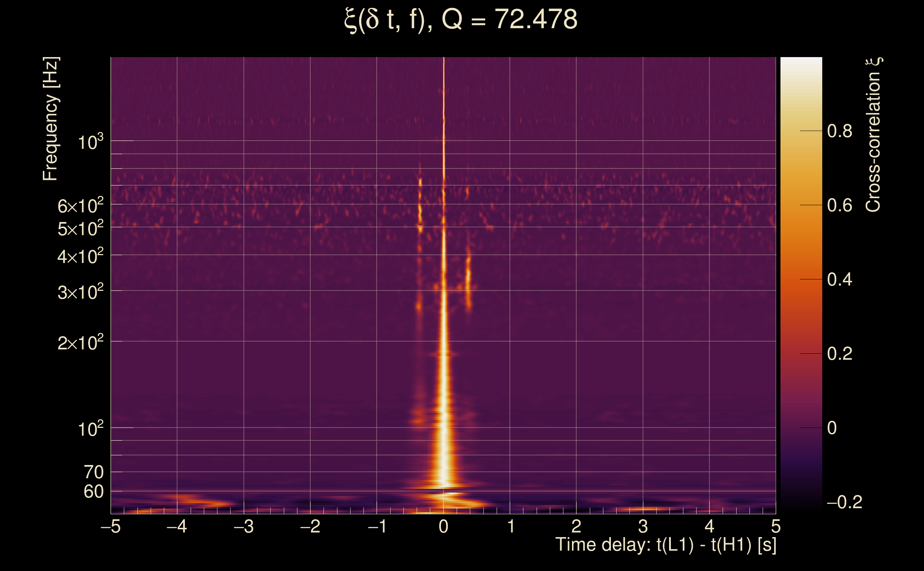Click the 70 Hz frequency tick label

(x=93, y=473)
